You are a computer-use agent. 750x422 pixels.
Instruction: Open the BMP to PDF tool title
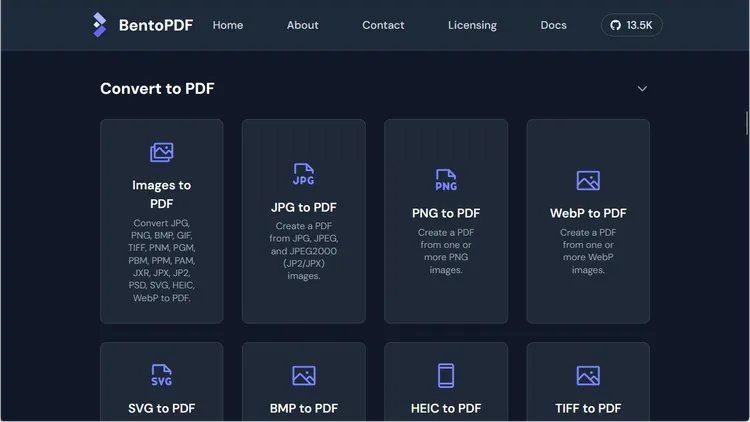pyautogui.click(x=304, y=408)
